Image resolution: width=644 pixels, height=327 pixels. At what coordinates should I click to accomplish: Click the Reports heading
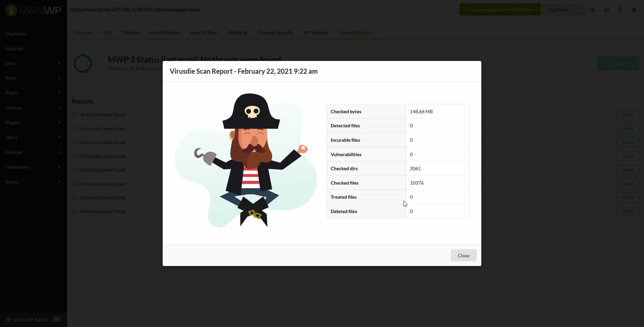pos(83,101)
